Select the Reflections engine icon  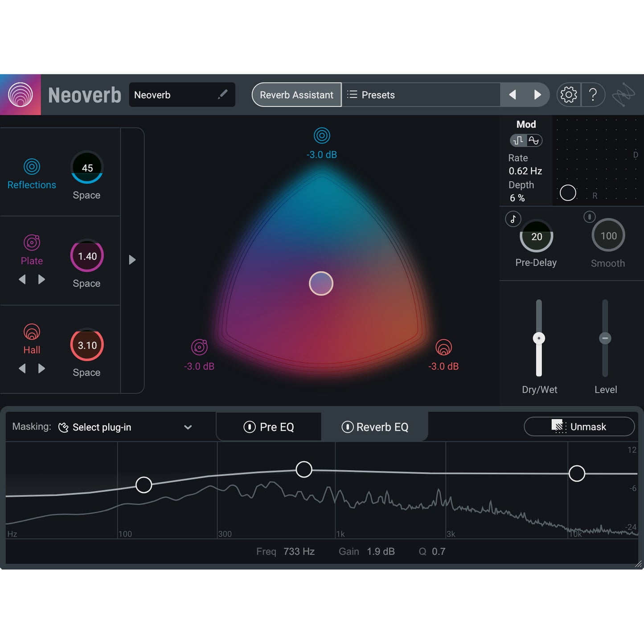pos(32,167)
